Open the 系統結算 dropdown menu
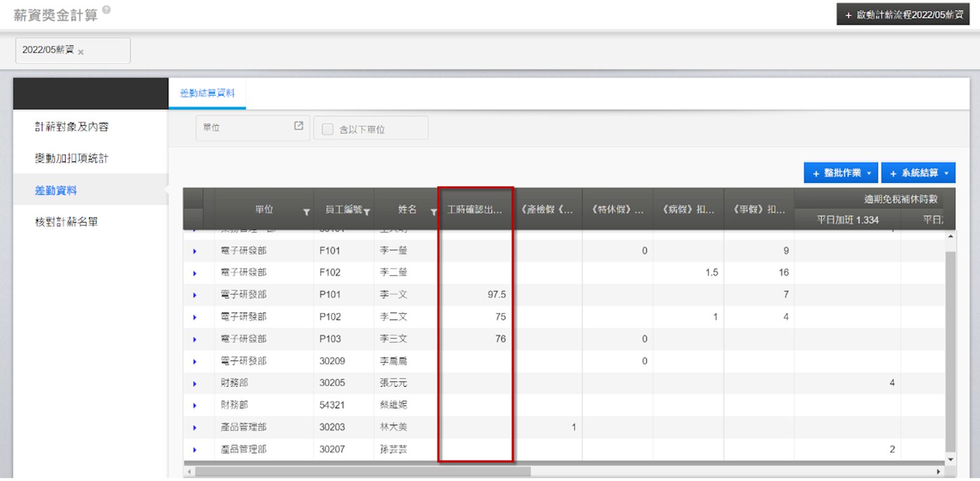Viewport: 980px width, 481px height. point(918,173)
